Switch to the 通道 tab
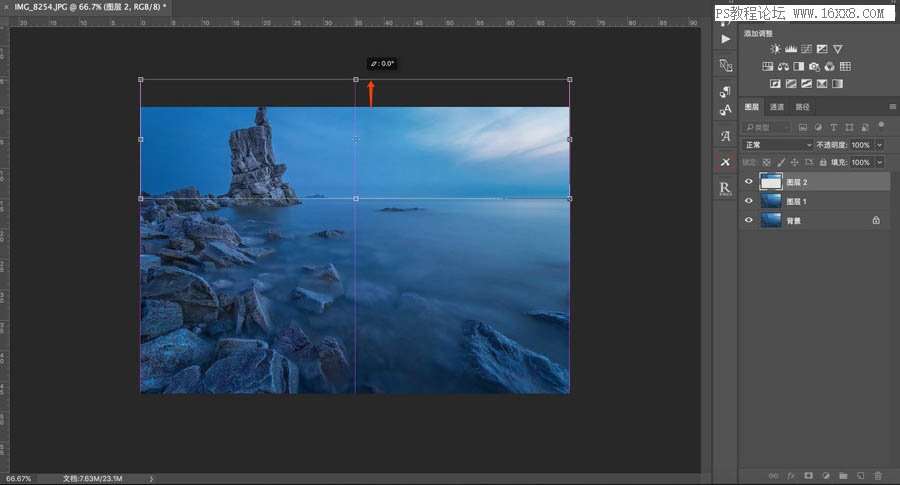This screenshot has height=485, width=900. (777, 107)
